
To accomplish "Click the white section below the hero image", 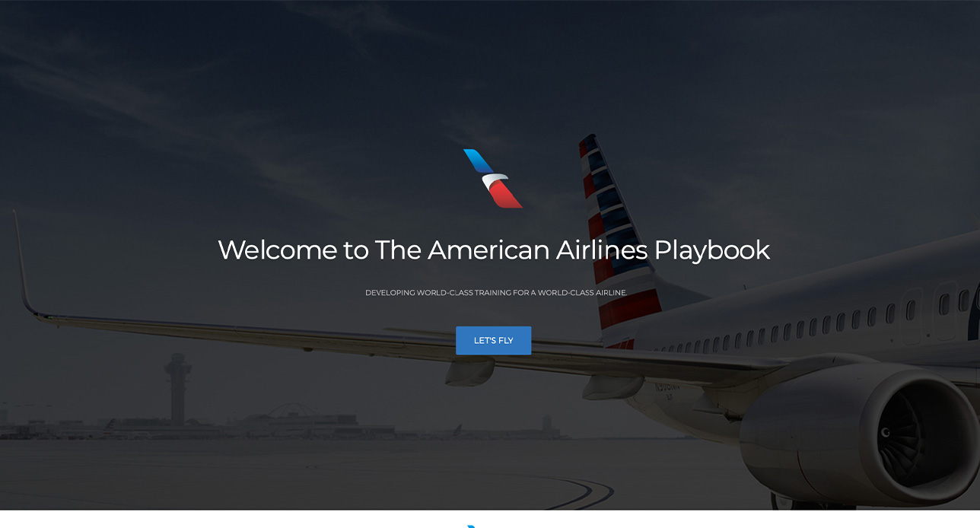I will click(490, 520).
